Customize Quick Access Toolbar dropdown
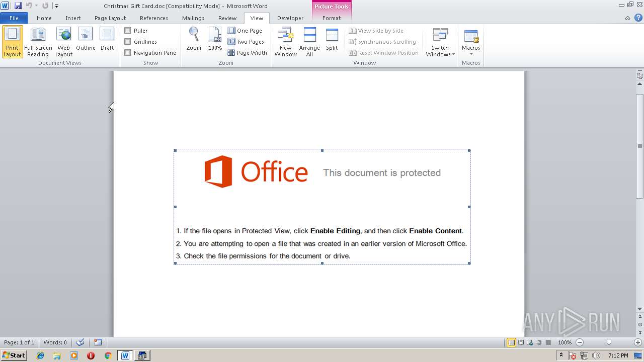 [x=56, y=6]
